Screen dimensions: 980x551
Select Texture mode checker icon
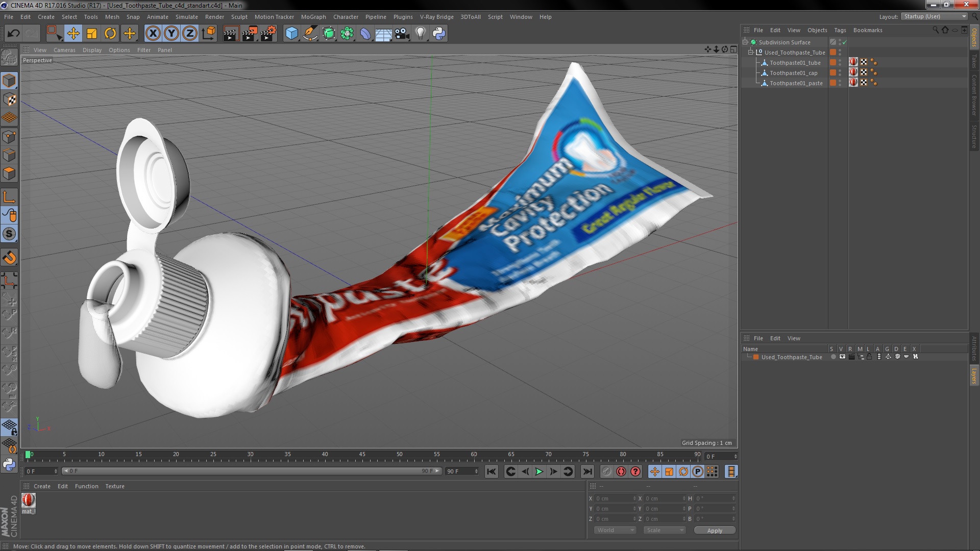[x=9, y=99]
